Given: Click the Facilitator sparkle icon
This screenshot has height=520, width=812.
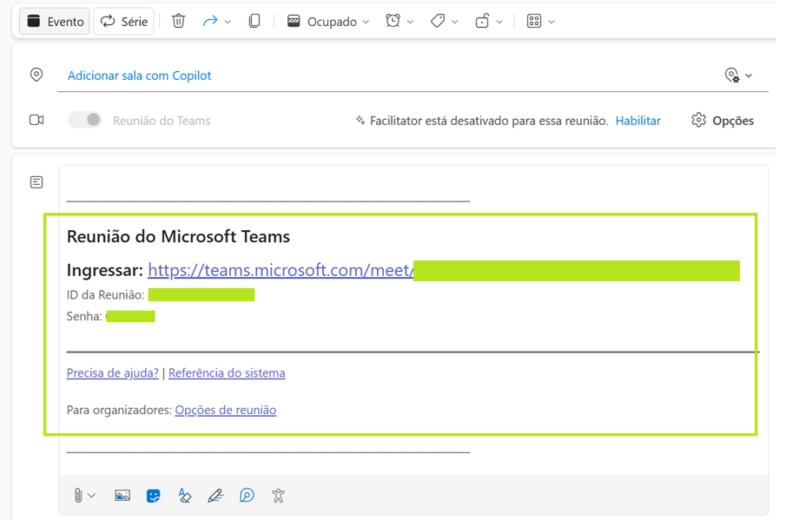Looking at the screenshot, I should (360, 121).
